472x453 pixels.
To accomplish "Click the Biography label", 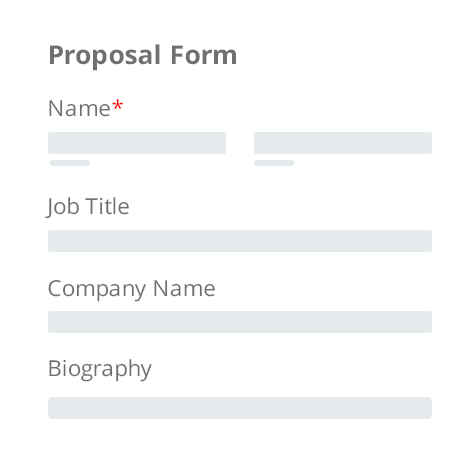I will tap(100, 369).
